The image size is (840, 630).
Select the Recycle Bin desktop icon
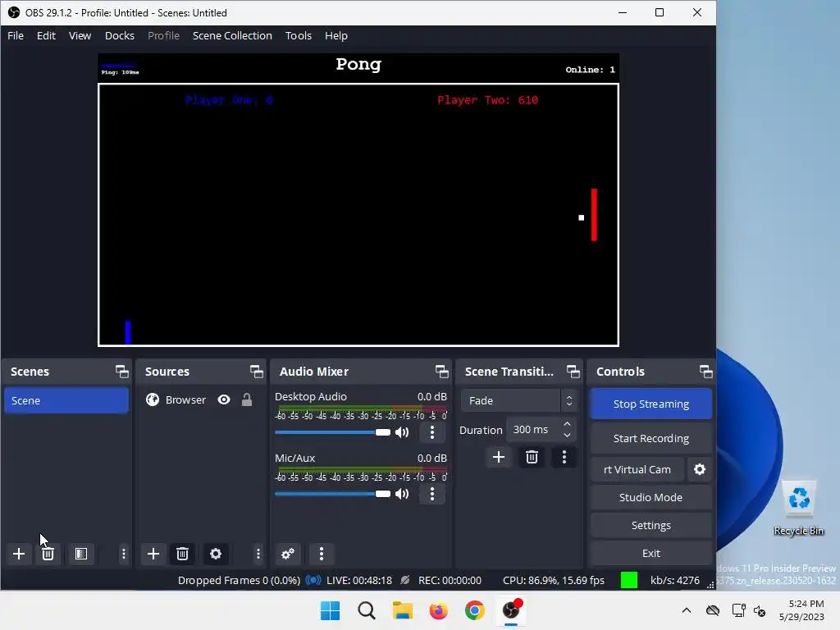pos(799,508)
